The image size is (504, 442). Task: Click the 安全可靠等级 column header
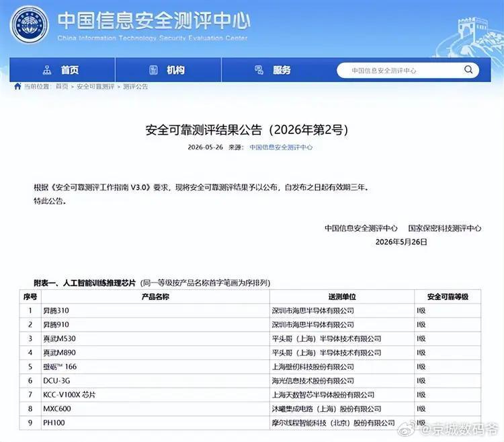pos(448,297)
